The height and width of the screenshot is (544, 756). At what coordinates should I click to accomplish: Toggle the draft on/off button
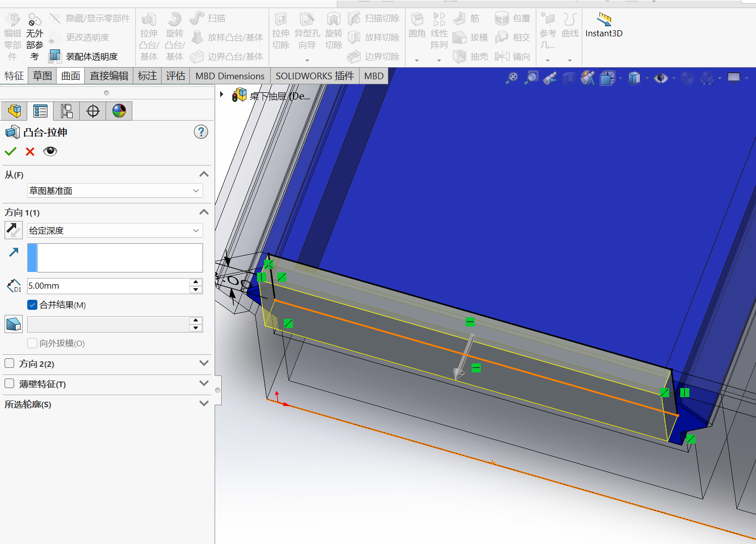14,324
